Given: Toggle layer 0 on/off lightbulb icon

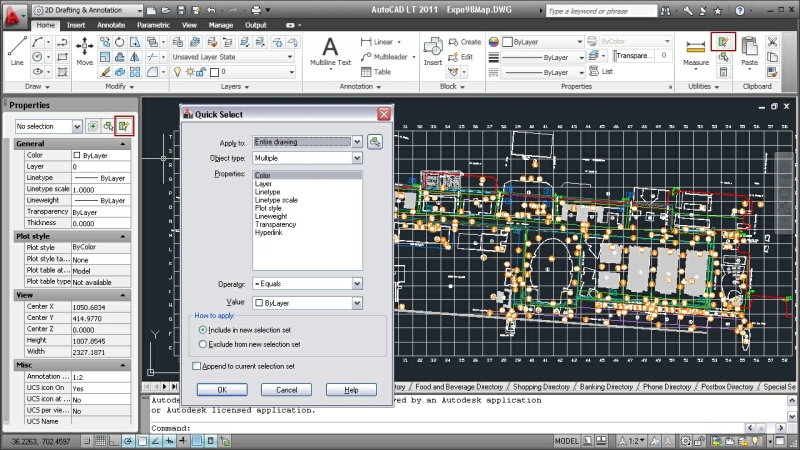Looking at the screenshot, I should 178,72.
